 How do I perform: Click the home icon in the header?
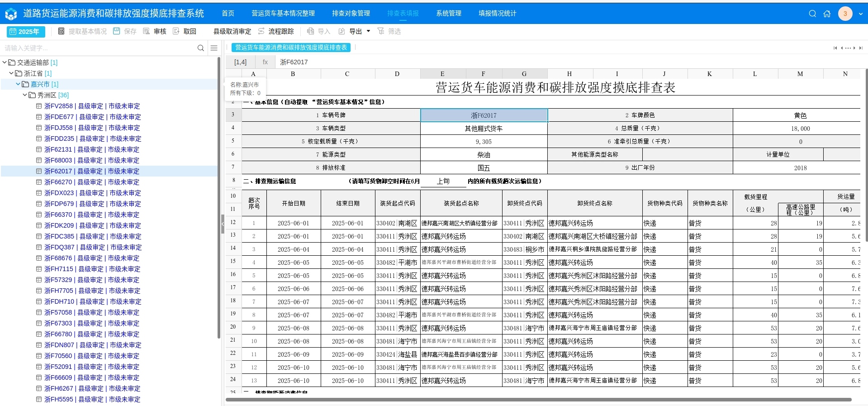pyautogui.click(x=827, y=14)
